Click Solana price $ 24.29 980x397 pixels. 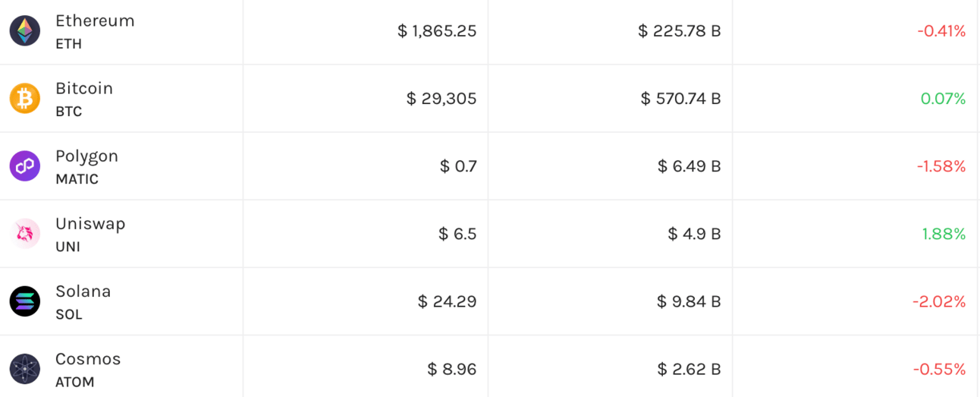click(x=447, y=301)
